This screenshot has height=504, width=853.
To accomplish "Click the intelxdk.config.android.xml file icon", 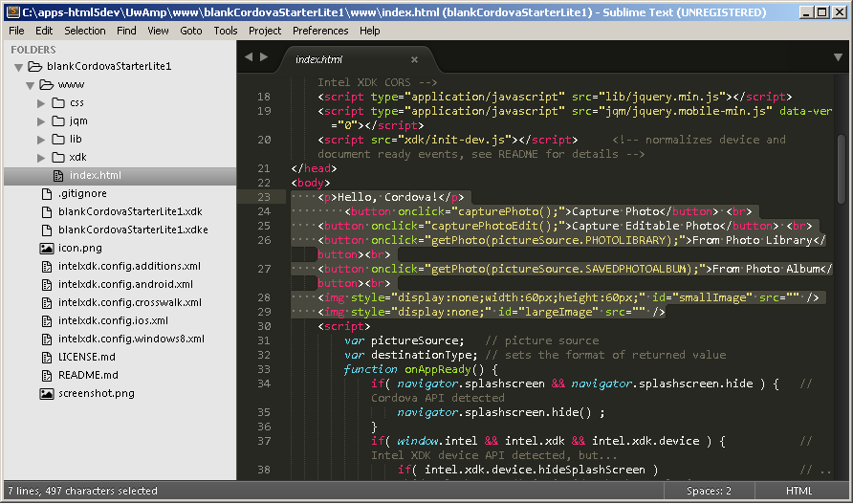I will click(47, 285).
